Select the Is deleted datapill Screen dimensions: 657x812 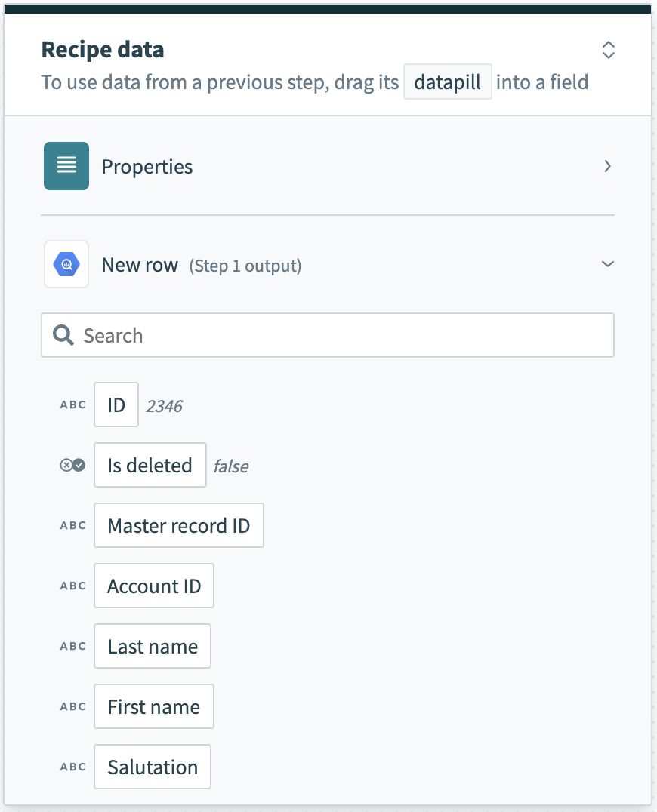point(150,466)
